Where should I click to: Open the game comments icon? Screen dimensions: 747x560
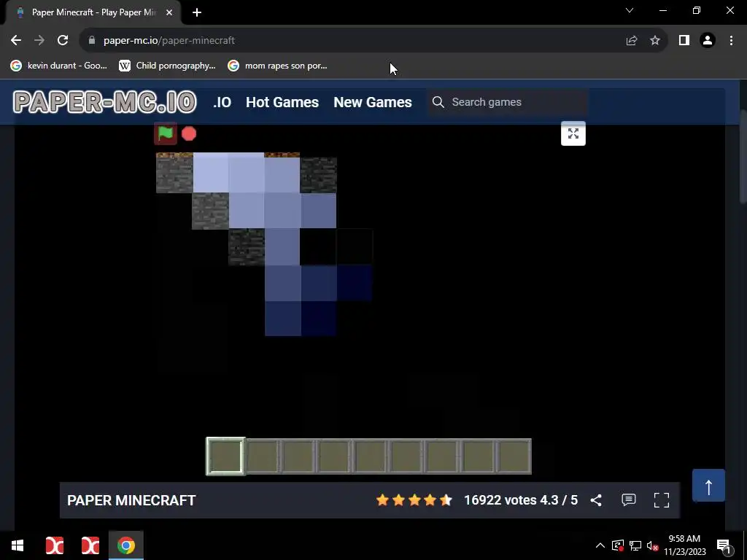[629, 500]
